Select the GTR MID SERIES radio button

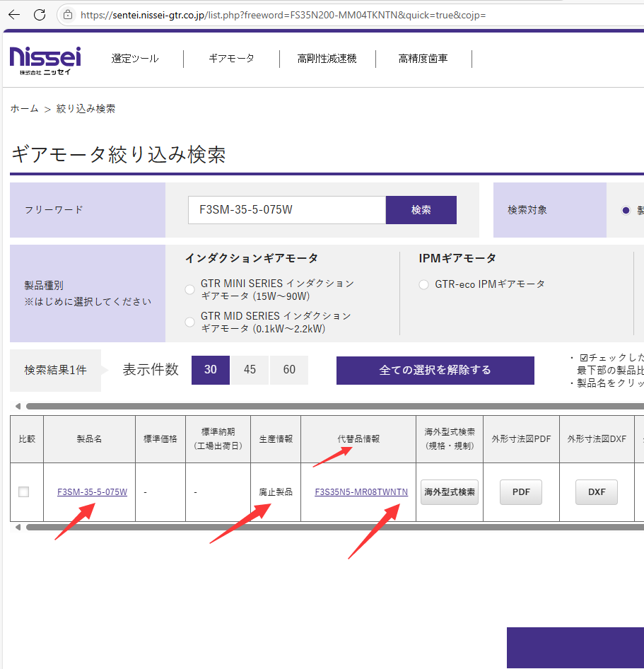189,322
